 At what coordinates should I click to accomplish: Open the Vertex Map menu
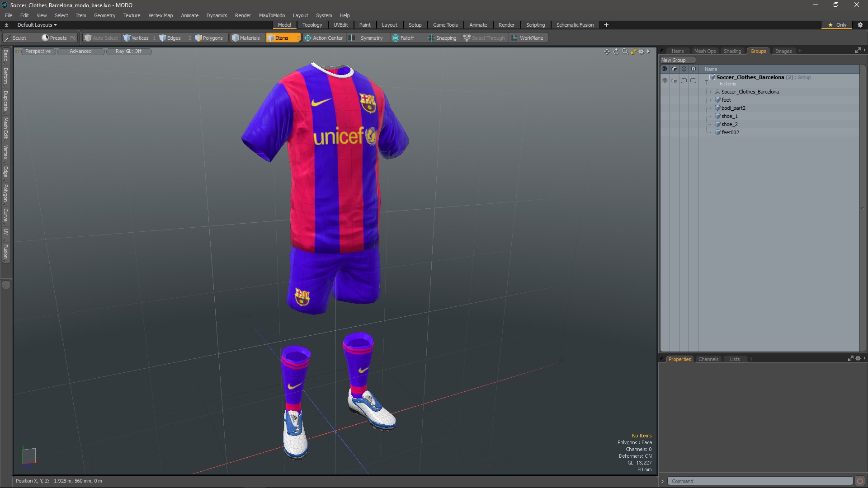tap(160, 15)
